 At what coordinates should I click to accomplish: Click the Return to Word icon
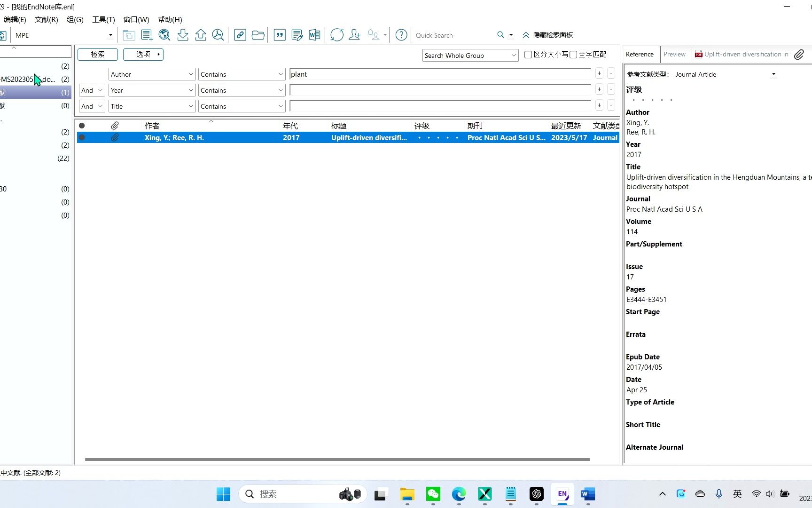click(x=315, y=35)
